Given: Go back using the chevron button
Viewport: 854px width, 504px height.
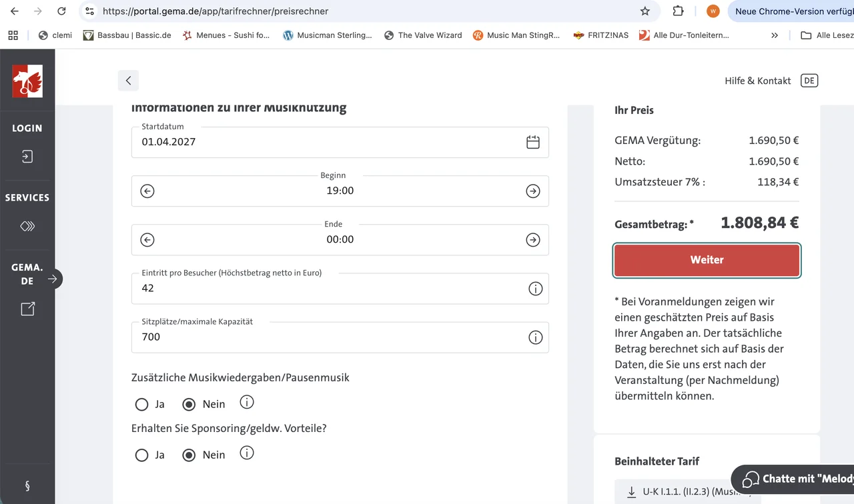Looking at the screenshot, I should click(128, 81).
